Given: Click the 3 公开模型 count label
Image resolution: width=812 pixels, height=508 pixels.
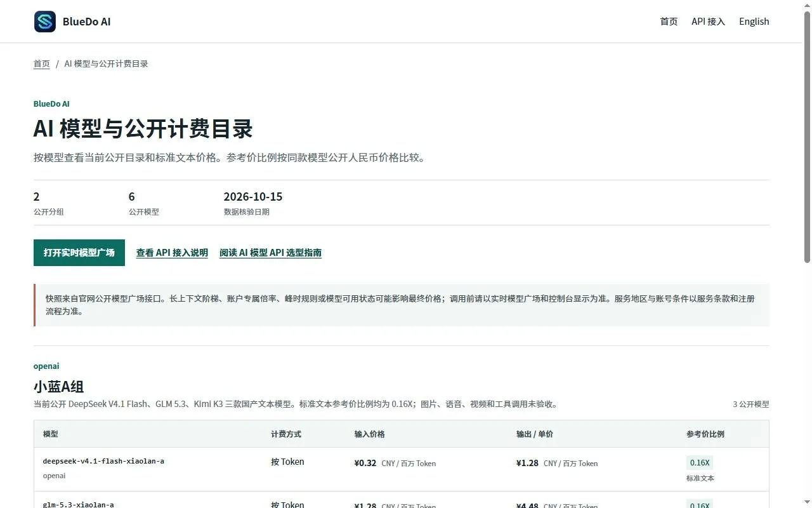Looking at the screenshot, I should [751, 404].
